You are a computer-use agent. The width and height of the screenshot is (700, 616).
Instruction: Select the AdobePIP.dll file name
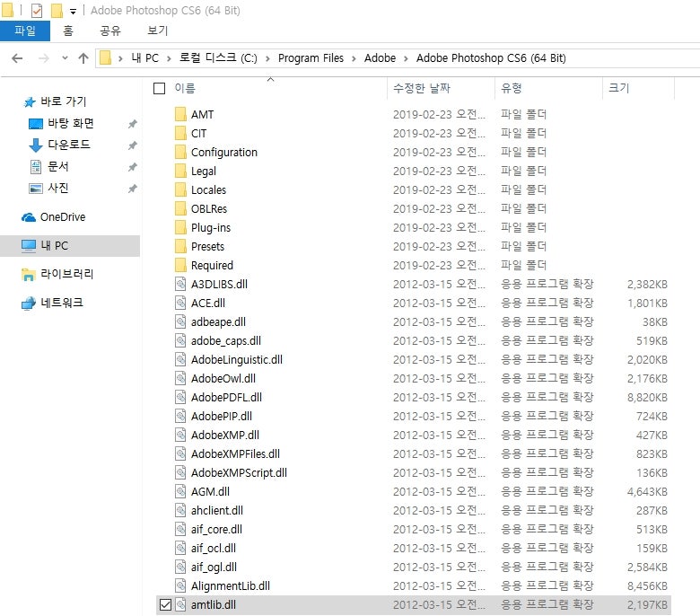[x=222, y=416]
